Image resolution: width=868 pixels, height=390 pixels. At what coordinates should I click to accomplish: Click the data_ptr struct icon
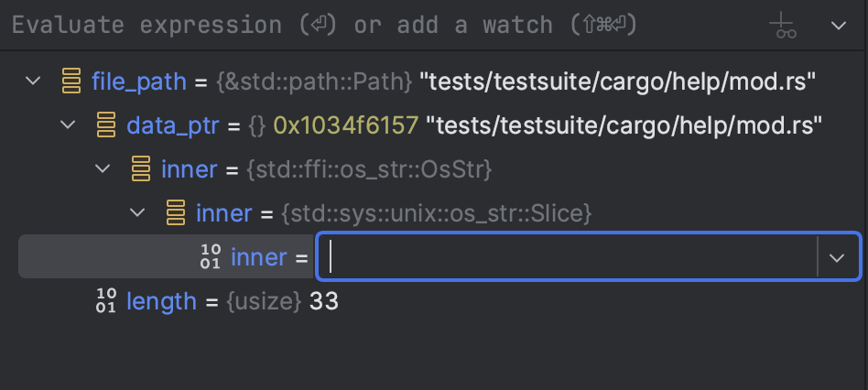click(105, 125)
